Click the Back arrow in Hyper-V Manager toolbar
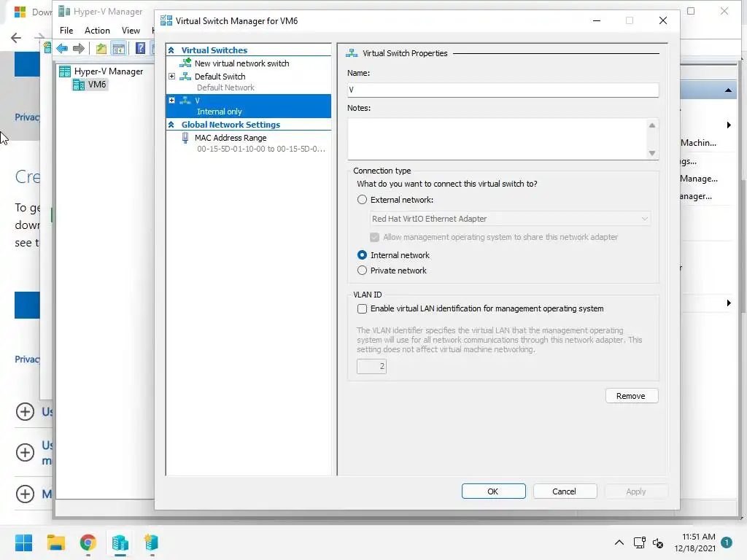Screen dimensions: 747x560 point(62,48)
